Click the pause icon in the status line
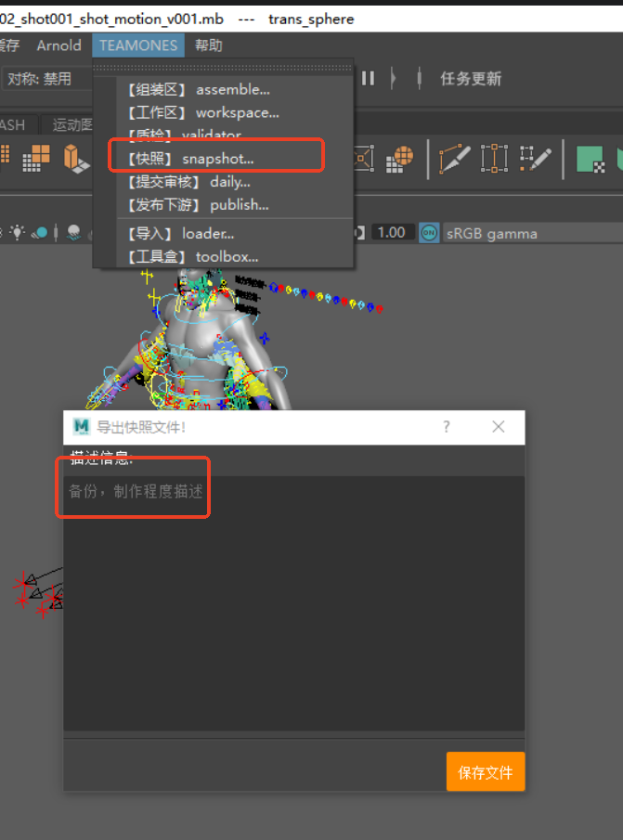 click(368, 79)
